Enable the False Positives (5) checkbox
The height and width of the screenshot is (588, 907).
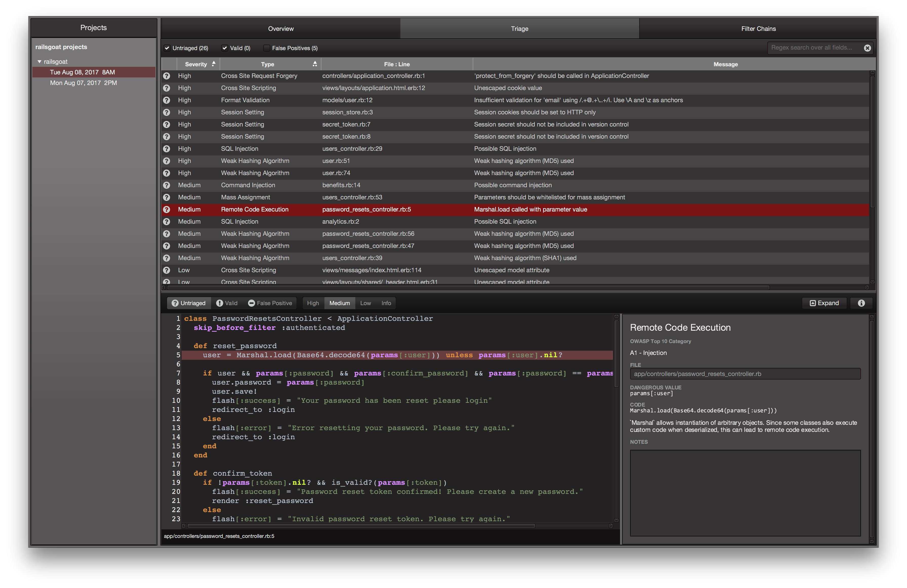tap(266, 48)
